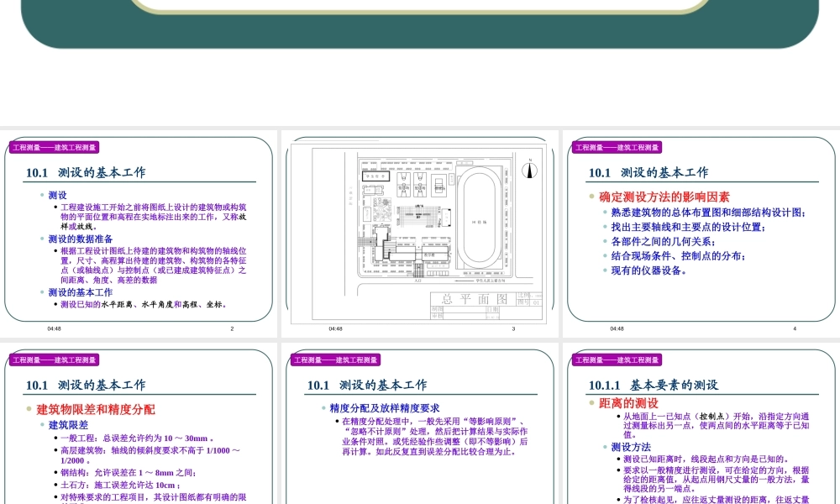Click the purple 工程测量 tag on slide 4
Viewport: 840px width, 504px height.
617,147
